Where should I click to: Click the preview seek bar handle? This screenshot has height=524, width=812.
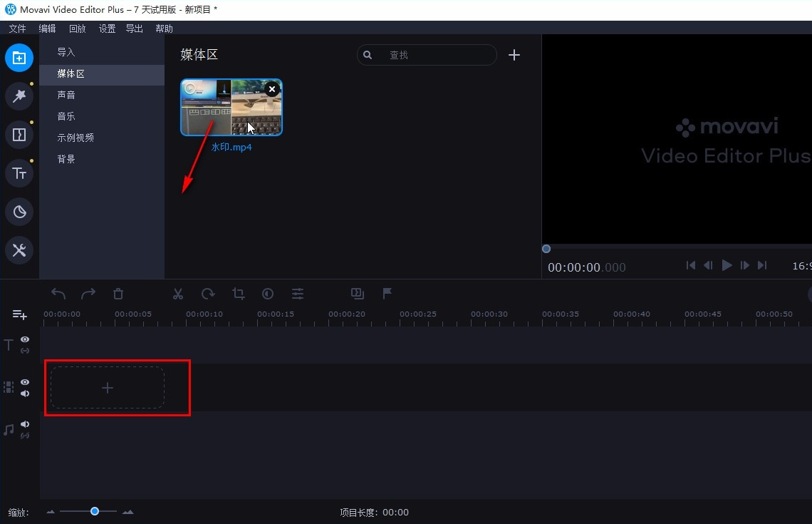546,249
